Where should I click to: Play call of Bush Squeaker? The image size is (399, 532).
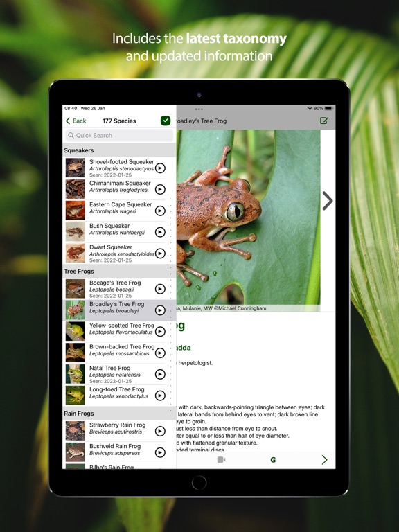[160, 233]
